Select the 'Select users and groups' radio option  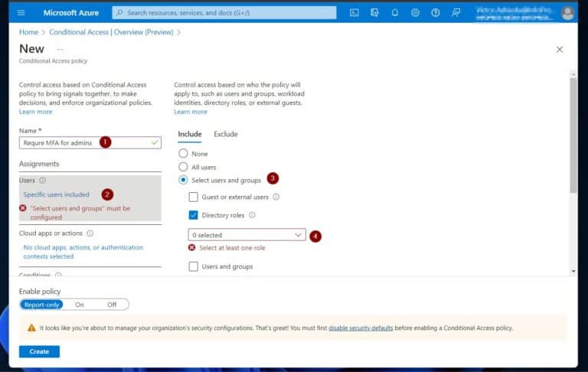tap(183, 180)
